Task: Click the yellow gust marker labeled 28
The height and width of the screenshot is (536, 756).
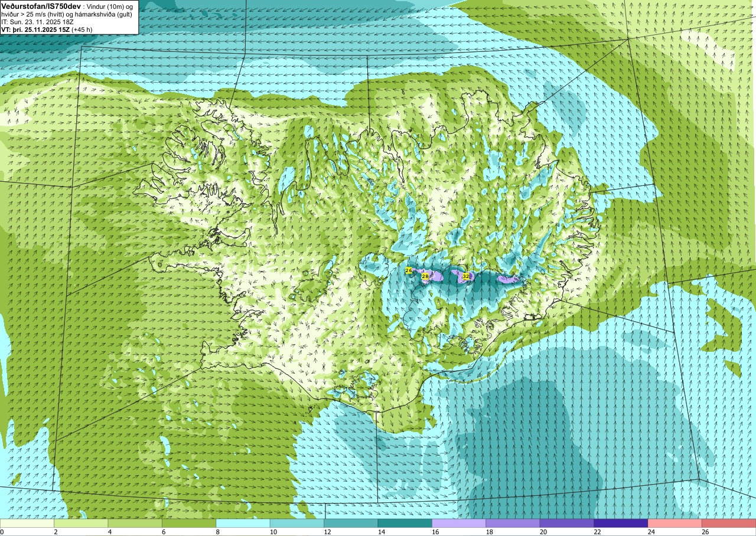Action: [425, 276]
